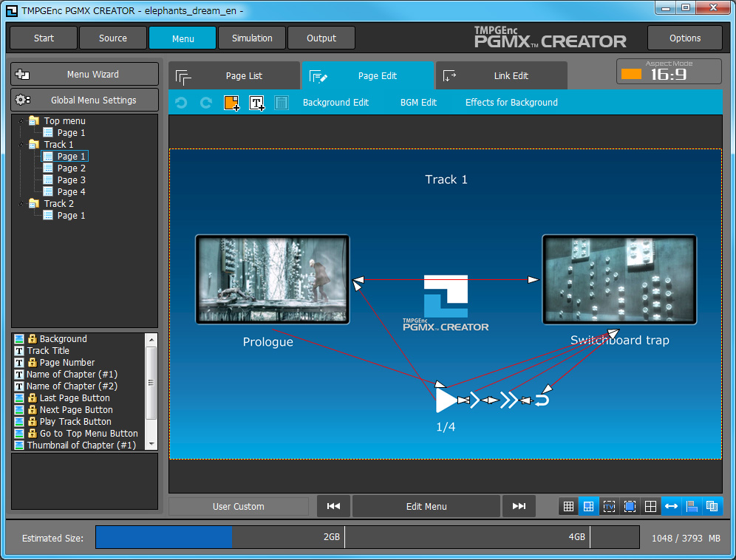
Task: Click the item list scrollbar thumb
Action: [151, 383]
